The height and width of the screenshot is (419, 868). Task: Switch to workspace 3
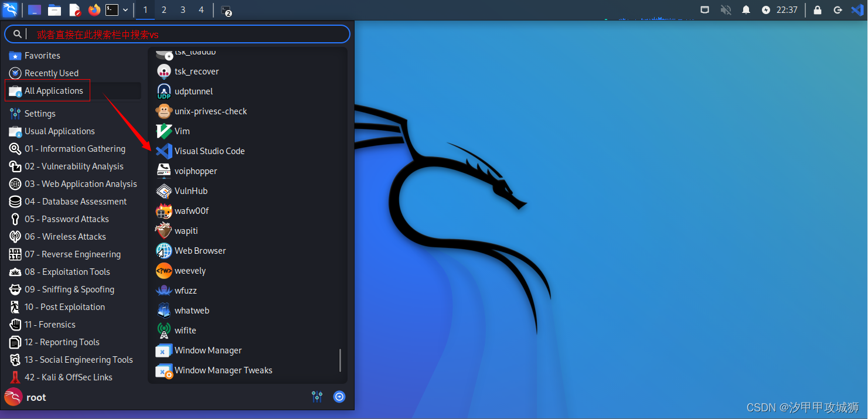(183, 10)
